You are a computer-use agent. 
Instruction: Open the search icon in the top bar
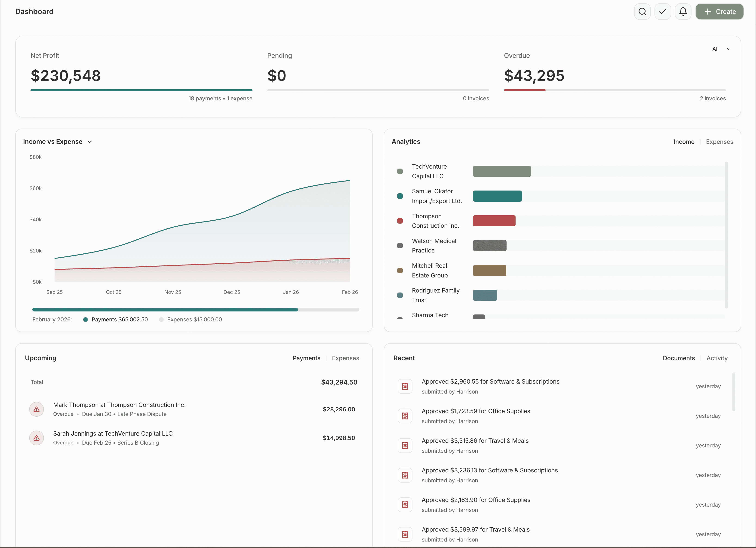(642, 11)
